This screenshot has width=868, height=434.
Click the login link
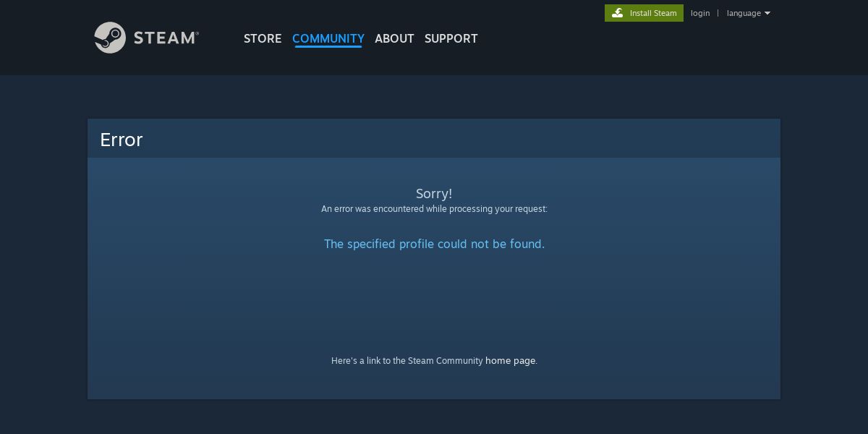[700, 13]
